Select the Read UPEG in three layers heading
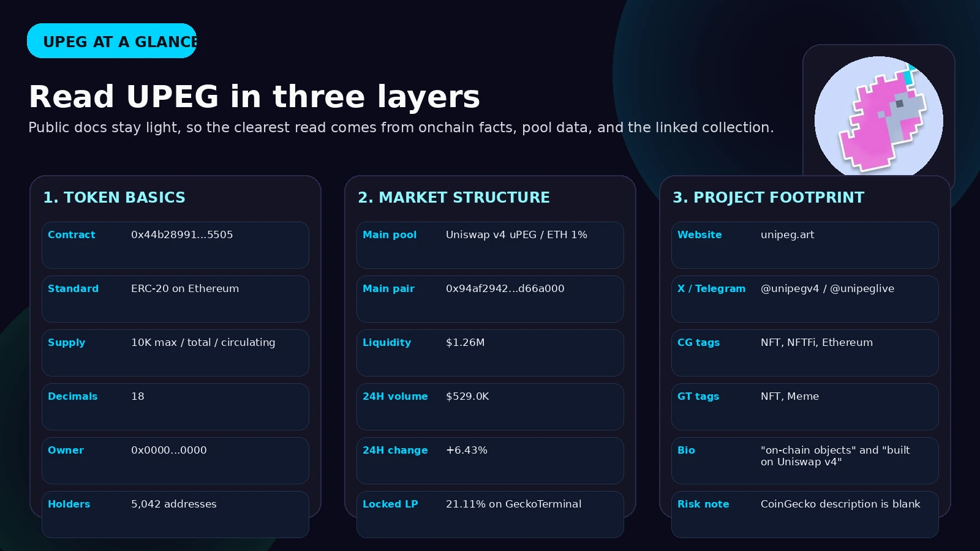Screen dimensions: 980x551 [x=254, y=97]
